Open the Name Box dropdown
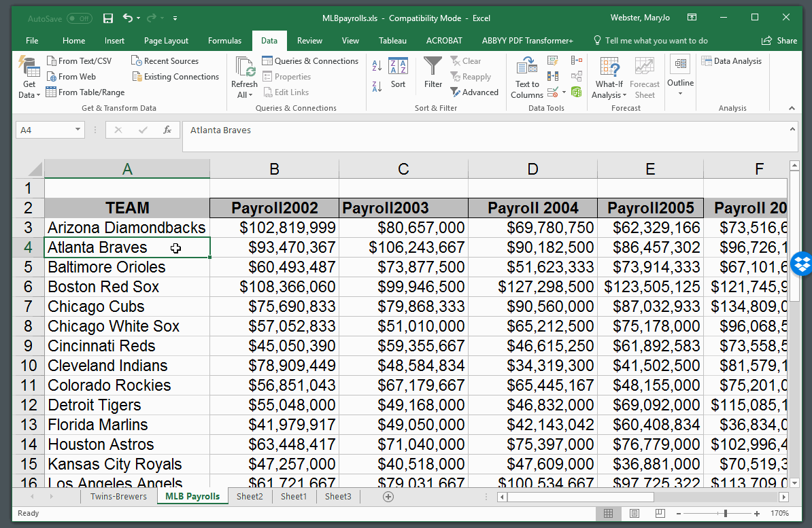Viewport: 812px width, 528px height. (78, 129)
